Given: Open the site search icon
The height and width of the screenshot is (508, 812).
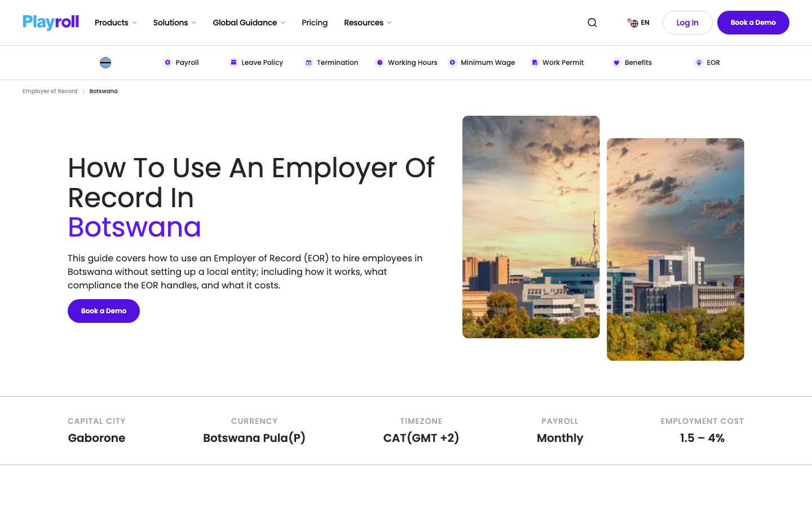Looking at the screenshot, I should coord(592,23).
